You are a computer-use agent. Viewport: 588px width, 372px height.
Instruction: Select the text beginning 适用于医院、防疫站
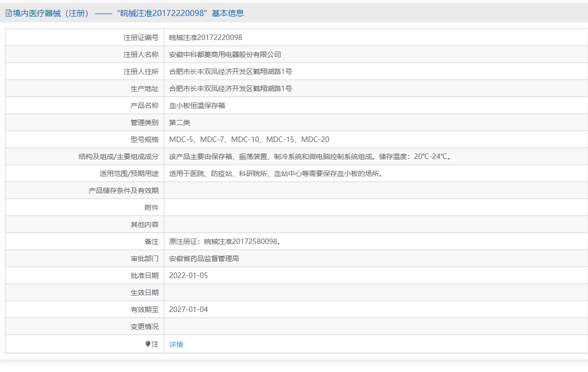coord(277,173)
